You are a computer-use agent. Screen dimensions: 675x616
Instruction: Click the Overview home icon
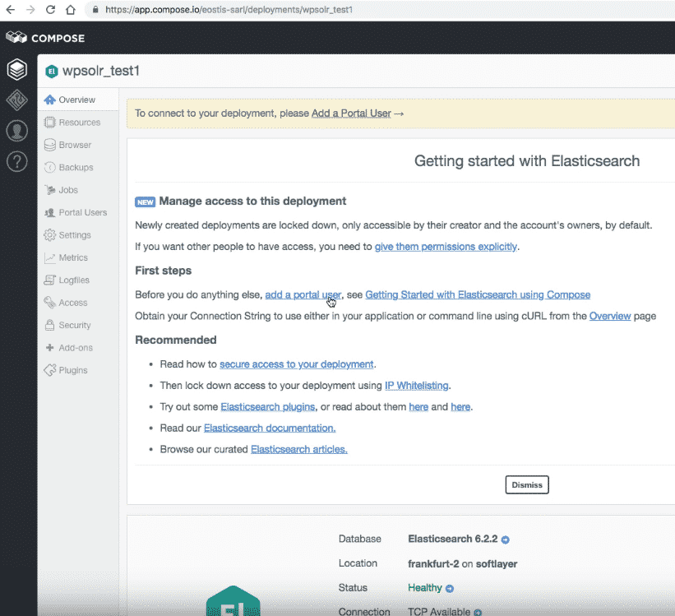pos(50,100)
